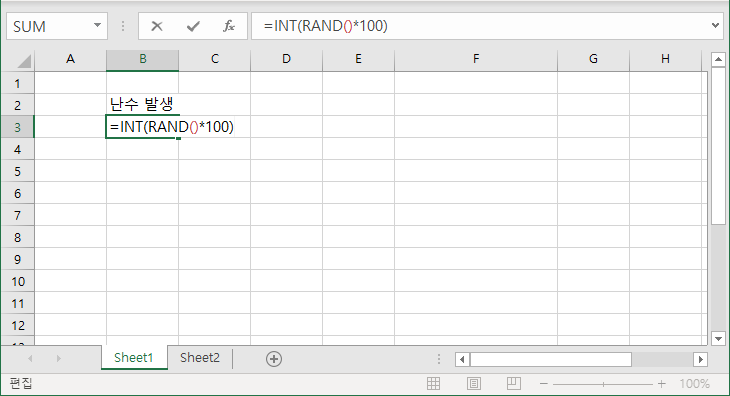
Task: Select column F header
Action: click(x=476, y=59)
